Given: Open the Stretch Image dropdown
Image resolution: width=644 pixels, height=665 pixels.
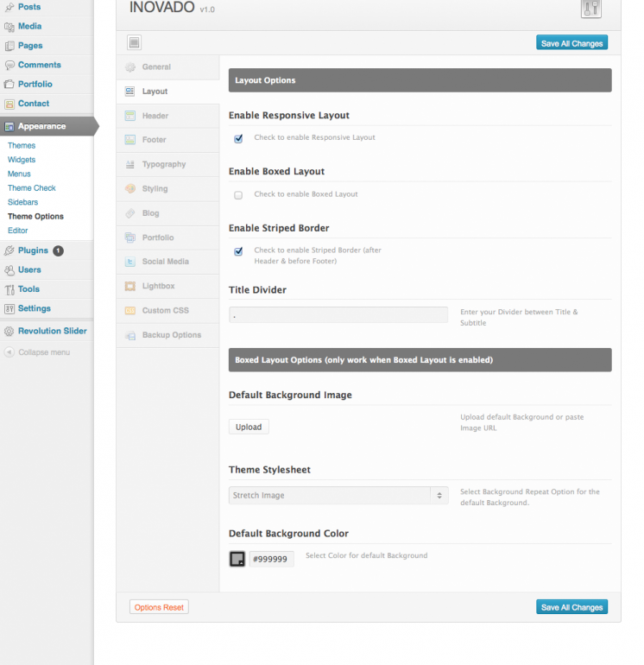Looking at the screenshot, I should (338, 496).
